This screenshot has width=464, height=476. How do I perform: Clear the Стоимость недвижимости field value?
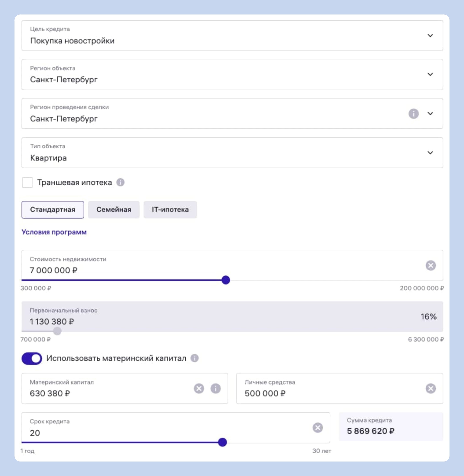(x=430, y=265)
